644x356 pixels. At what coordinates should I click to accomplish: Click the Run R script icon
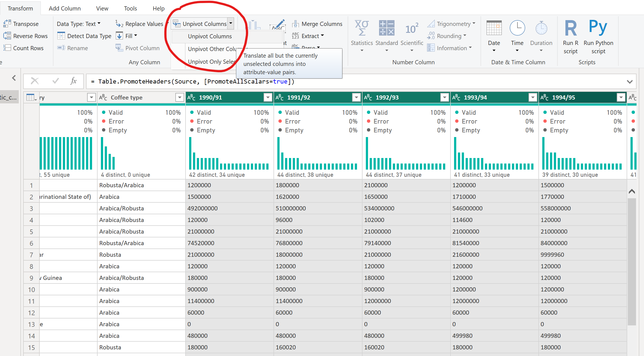click(570, 28)
